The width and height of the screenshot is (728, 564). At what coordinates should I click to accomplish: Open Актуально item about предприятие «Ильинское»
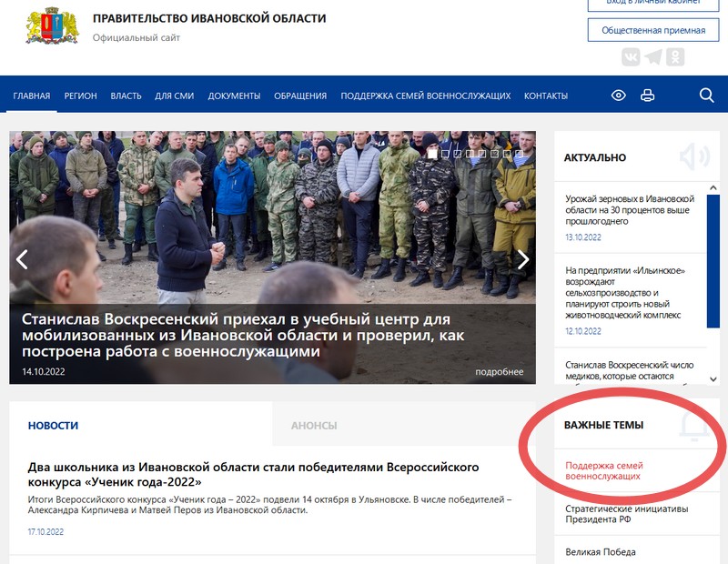625,292
